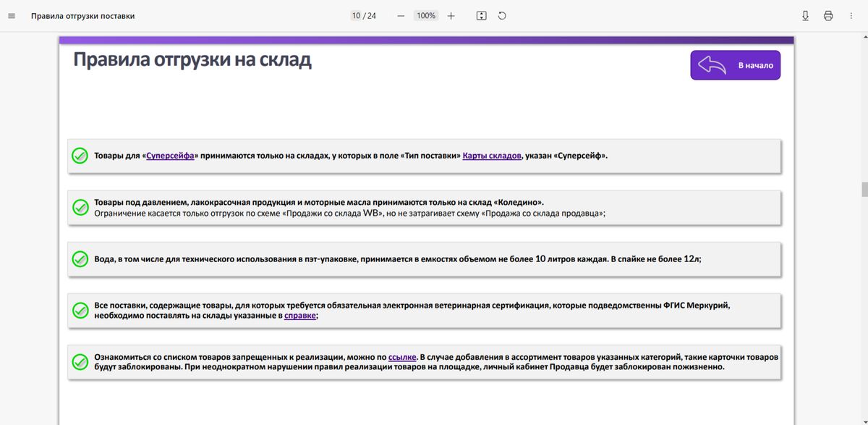Download the PDF file
This screenshot has height=425, width=868.
click(x=806, y=16)
